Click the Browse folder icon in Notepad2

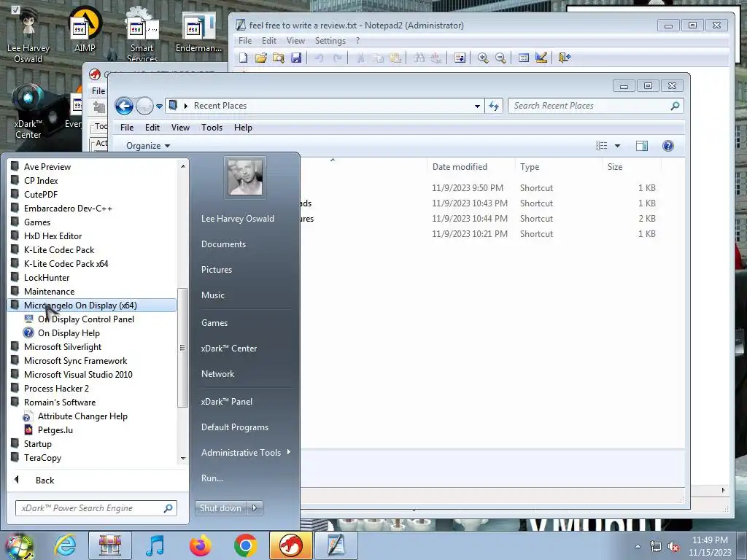point(278,58)
